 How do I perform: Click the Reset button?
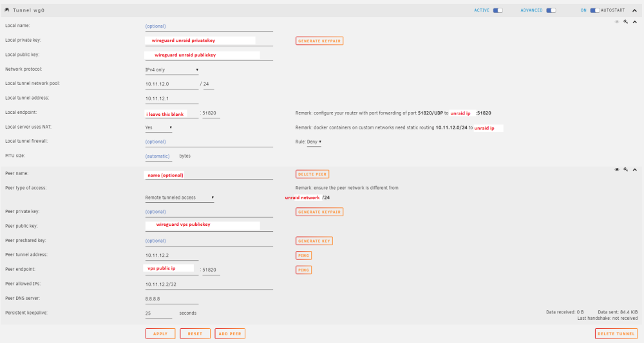tap(195, 333)
